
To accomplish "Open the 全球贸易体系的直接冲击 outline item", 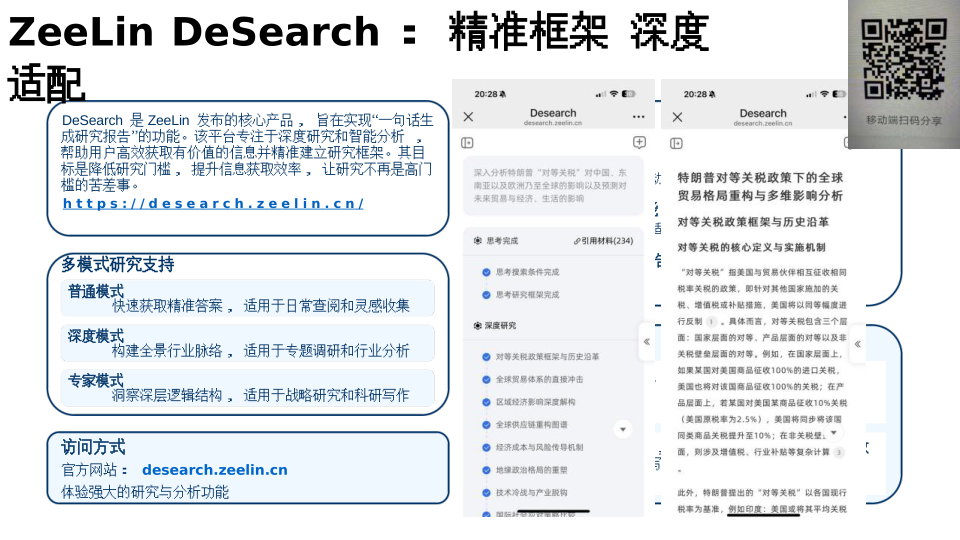I will click(539, 379).
